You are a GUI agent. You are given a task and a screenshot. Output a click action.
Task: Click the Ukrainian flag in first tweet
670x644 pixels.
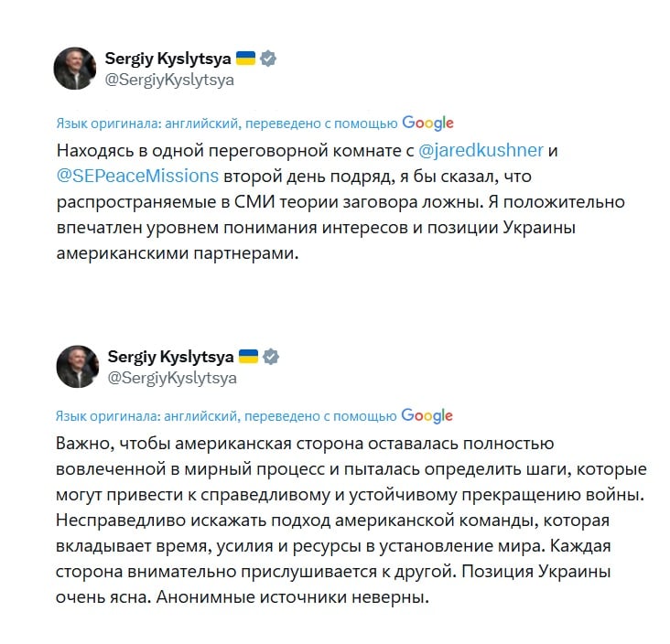tap(245, 59)
